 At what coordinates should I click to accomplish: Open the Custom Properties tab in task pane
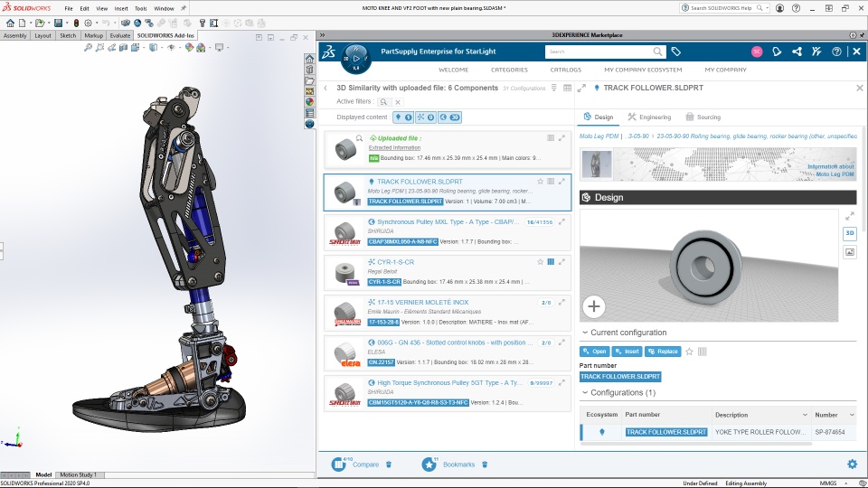pos(309,113)
